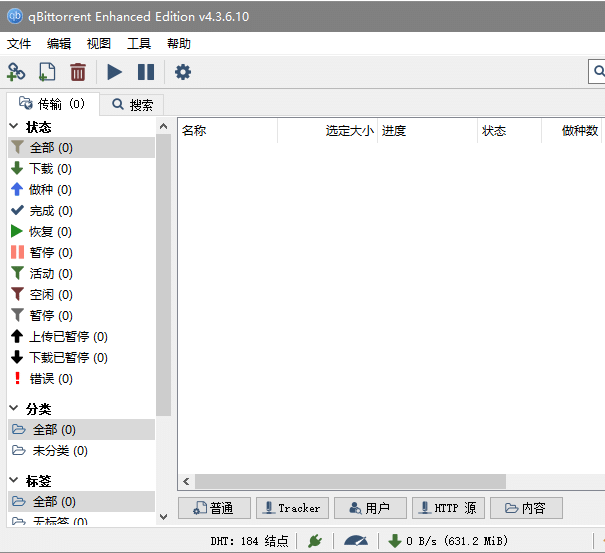
Task: Select the 上传已暂停 (0) filter
Action: coord(81,337)
